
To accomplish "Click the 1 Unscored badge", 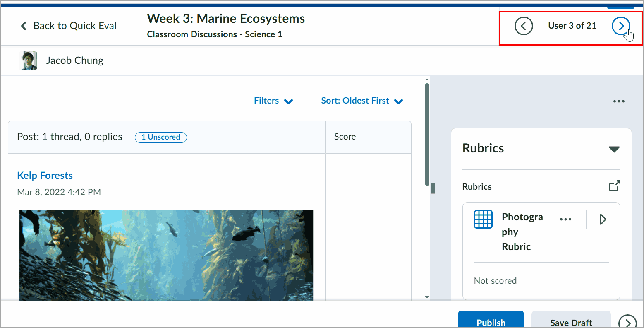I will (160, 137).
